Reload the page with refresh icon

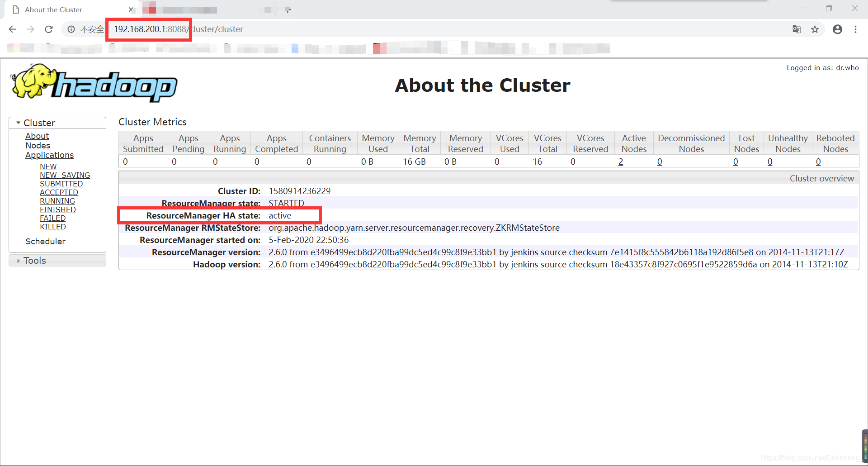click(49, 29)
